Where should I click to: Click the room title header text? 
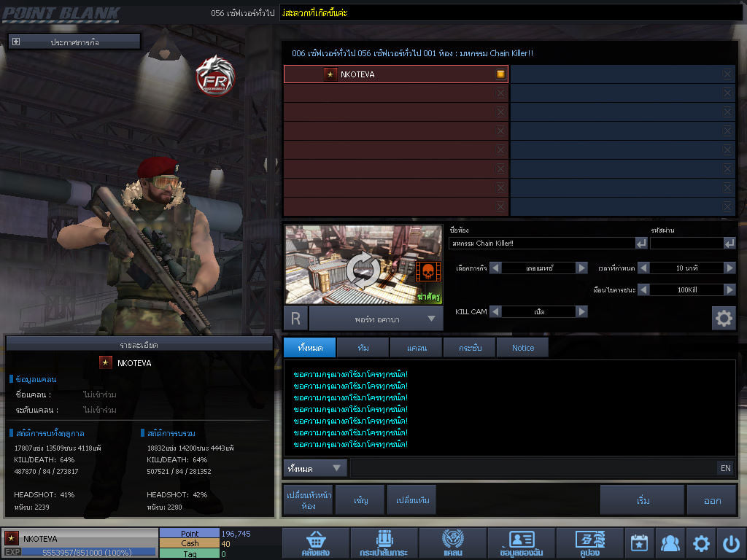click(413, 53)
